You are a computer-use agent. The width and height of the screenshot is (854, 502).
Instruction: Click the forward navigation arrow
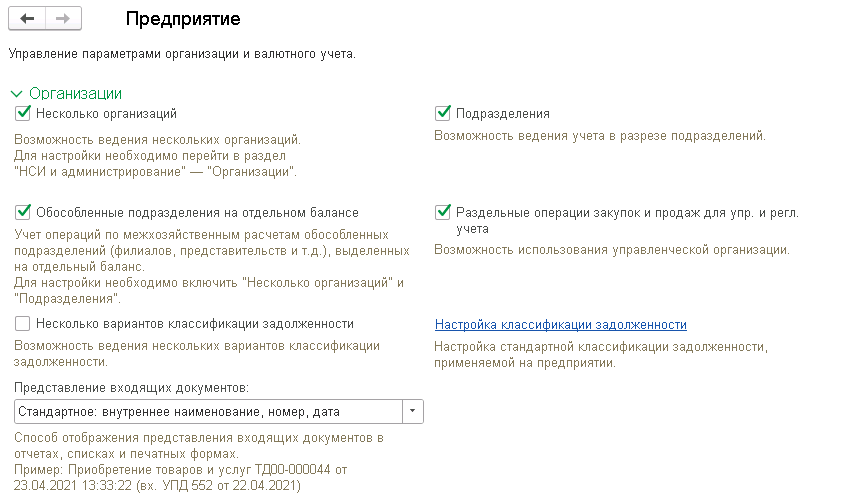pos(62,19)
